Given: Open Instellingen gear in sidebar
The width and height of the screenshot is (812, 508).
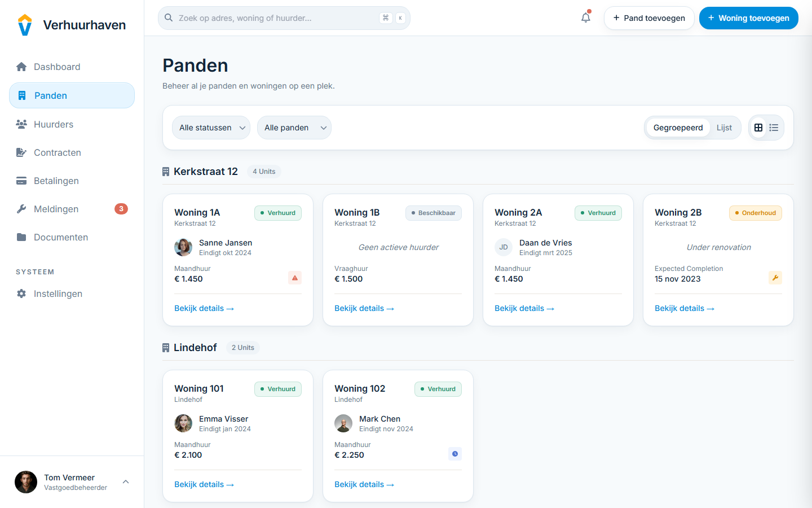Looking at the screenshot, I should point(21,294).
